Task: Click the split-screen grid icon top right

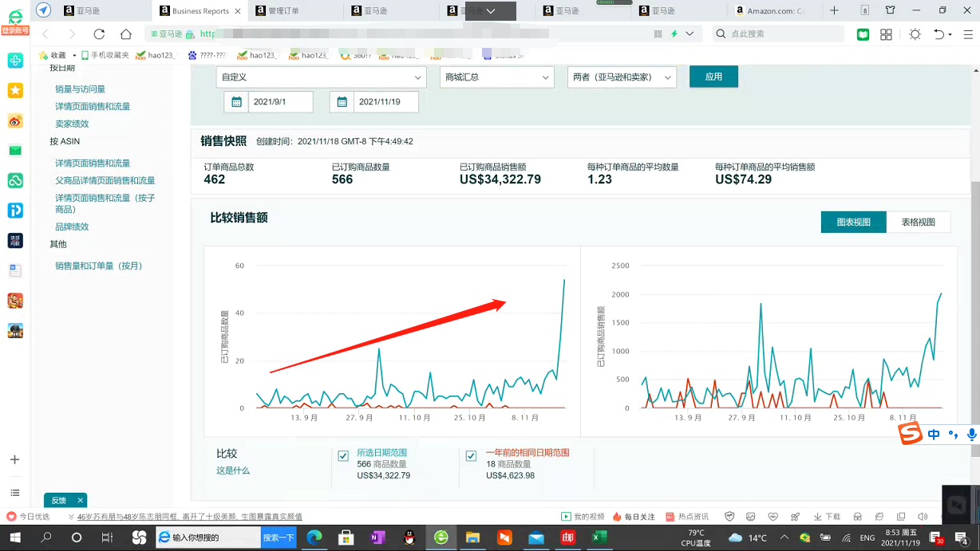Action: [x=886, y=34]
